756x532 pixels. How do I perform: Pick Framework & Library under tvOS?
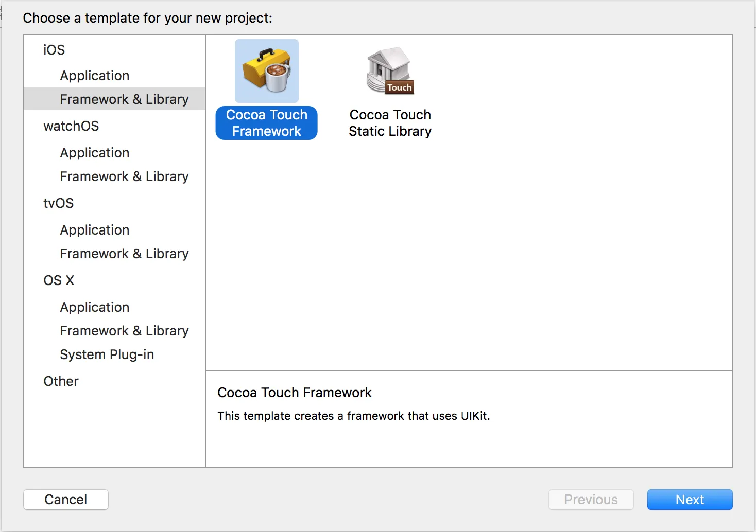pos(124,254)
